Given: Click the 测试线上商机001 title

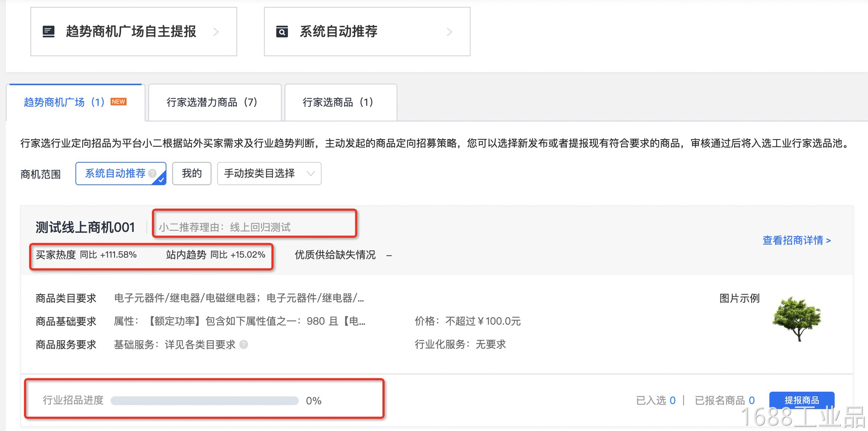Looking at the screenshot, I should pyautogui.click(x=85, y=227).
